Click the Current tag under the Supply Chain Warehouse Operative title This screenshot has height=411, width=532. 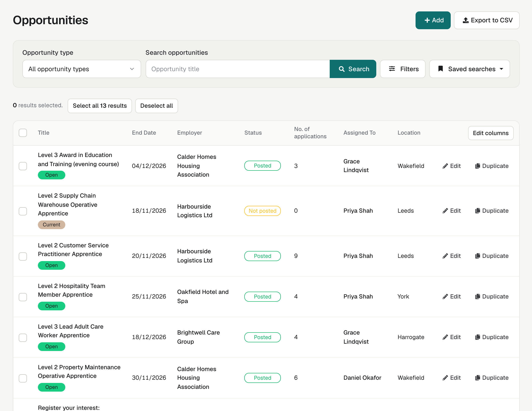tap(51, 225)
